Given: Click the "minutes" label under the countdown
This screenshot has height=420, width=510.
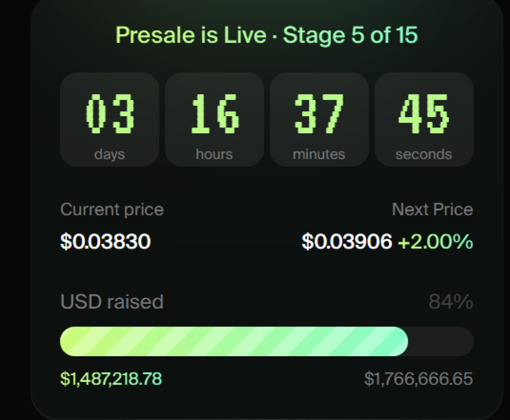Looking at the screenshot, I should (x=319, y=154).
